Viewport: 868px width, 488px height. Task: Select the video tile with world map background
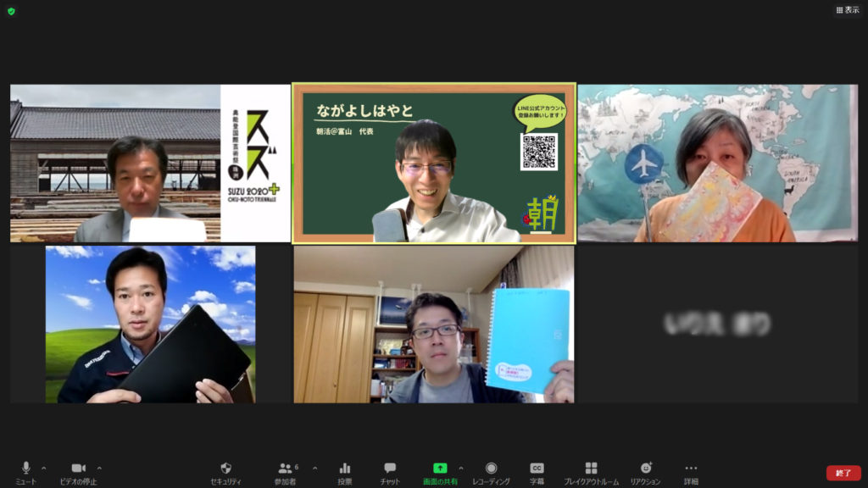tap(718, 164)
